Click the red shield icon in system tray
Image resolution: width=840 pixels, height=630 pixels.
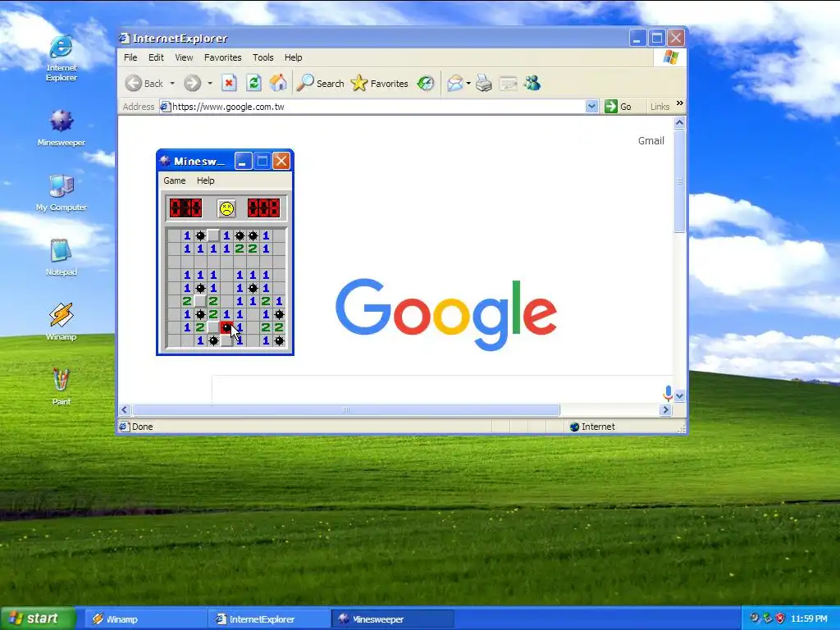[x=779, y=619]
